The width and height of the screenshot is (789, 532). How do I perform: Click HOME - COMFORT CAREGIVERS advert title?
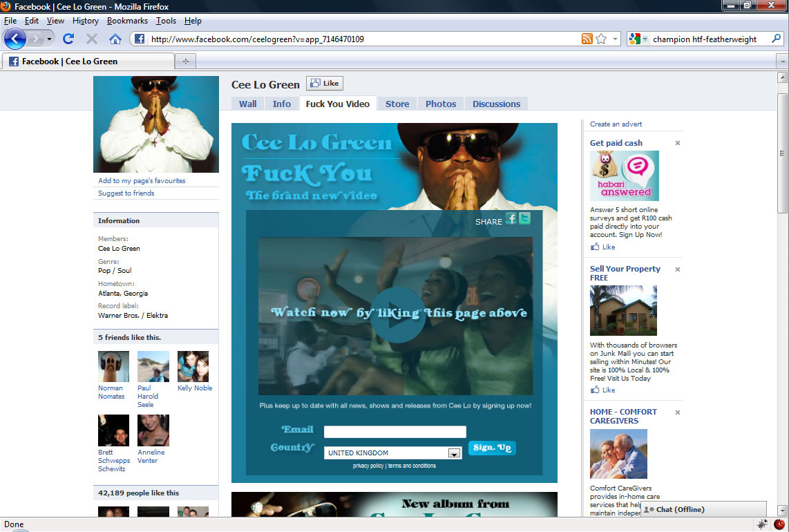623,416
